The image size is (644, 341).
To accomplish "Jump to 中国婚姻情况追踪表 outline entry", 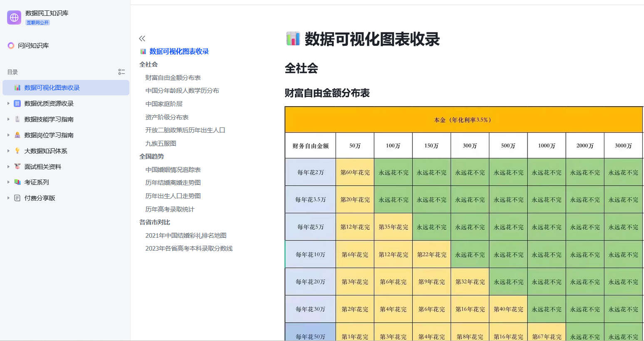I will coord(173,169).
